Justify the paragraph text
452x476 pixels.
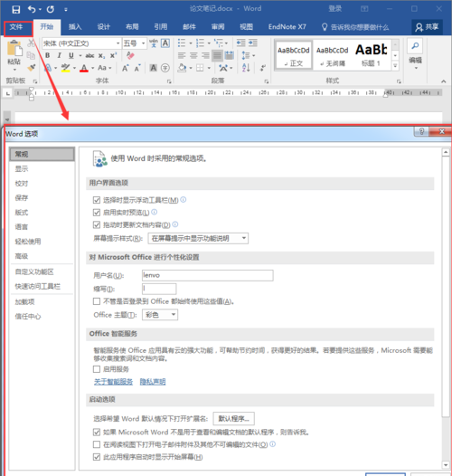pyautogui.click(x=217, y=55)
